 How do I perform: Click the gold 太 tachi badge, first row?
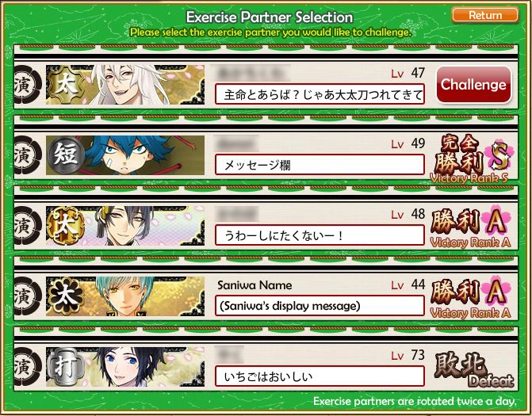[x=65, y=85]
